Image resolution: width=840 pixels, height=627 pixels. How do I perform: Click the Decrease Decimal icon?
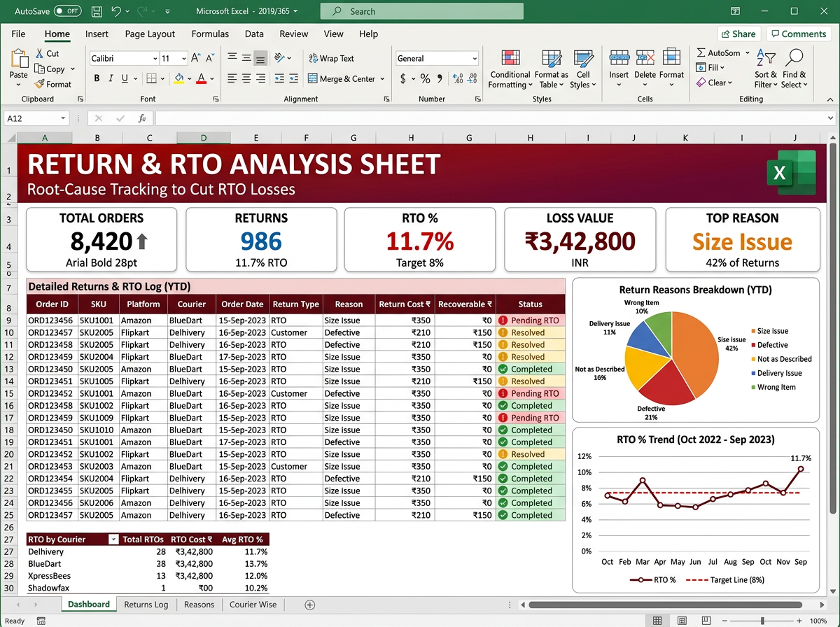pos(472,78)
